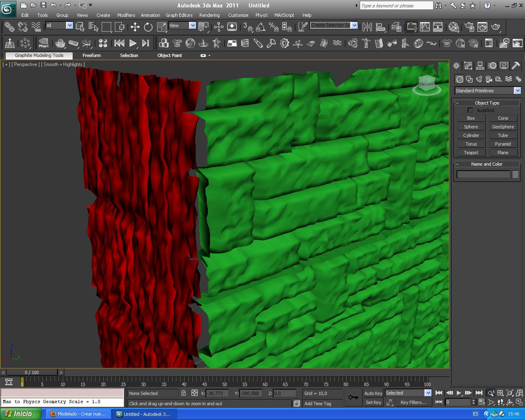Pick the Select and Move tool

click(x=135, y=27)
